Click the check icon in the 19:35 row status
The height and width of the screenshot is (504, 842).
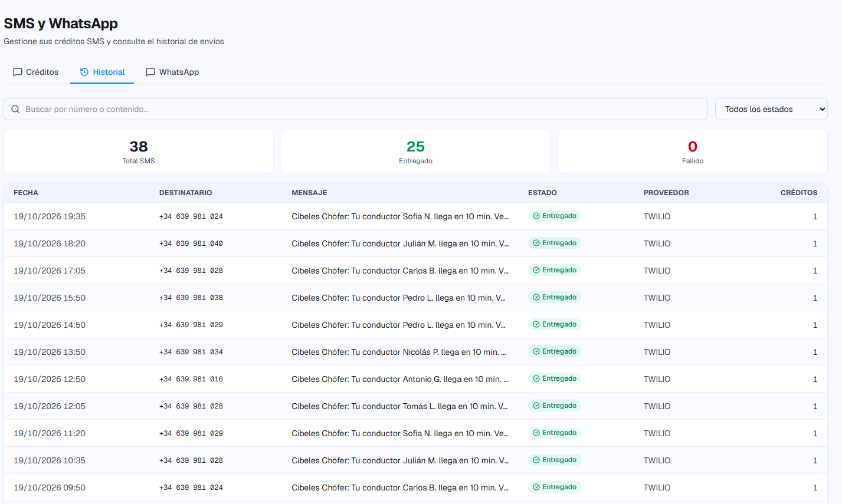(x=536, y=216)
